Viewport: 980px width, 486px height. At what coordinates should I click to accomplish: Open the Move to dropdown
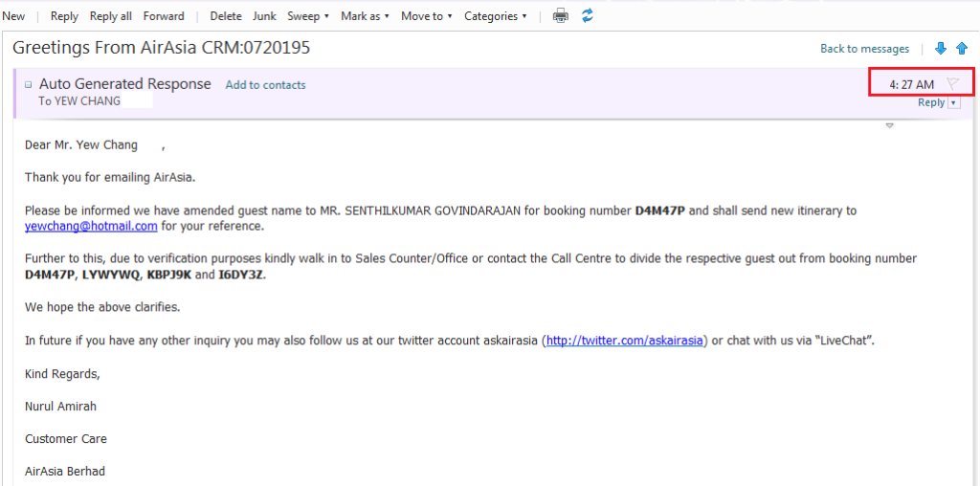pos(426,16)
